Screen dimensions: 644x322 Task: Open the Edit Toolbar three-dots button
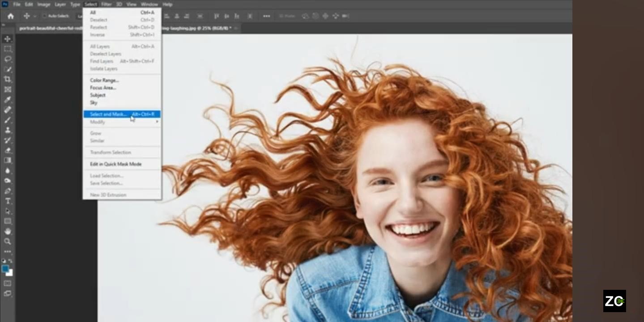tap(8, 251)
